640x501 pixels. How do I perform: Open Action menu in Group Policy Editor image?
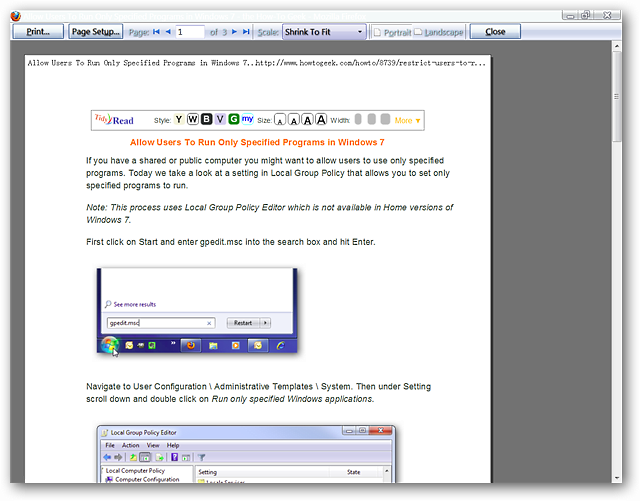pyautogui.click(x=131, y=445)
